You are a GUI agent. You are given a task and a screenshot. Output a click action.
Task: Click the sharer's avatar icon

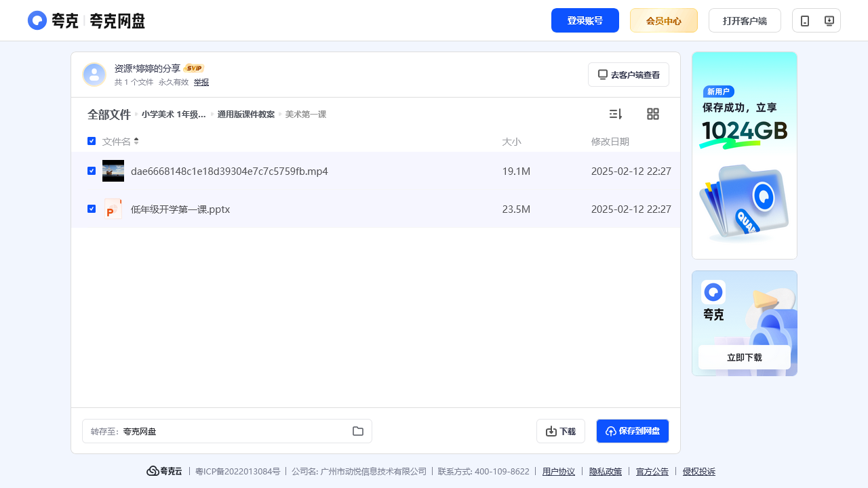(94, 75)
